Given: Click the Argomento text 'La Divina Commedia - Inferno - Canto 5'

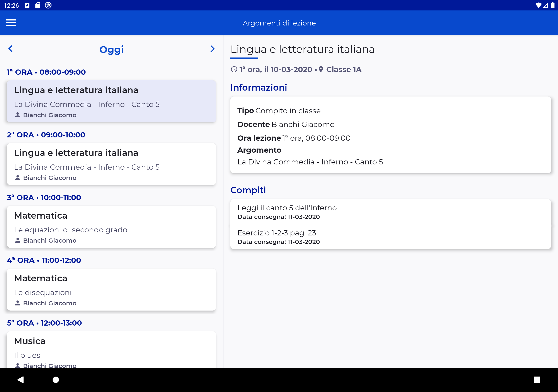Looking at the screenshot, I should (310, 162).
